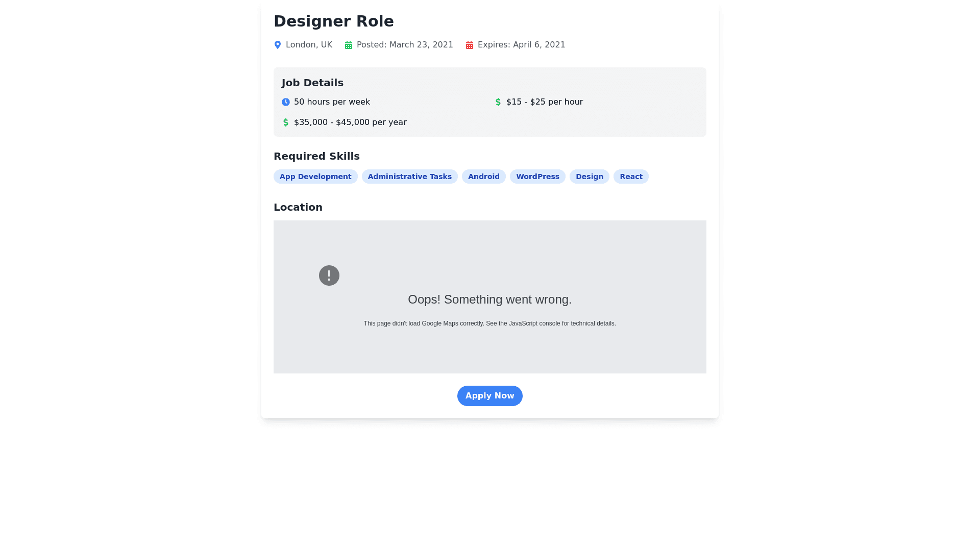Click the dollar icon beside yearly salary
Image resolution: width=980 pixels, height=551 pixels.
click(286, 122)
